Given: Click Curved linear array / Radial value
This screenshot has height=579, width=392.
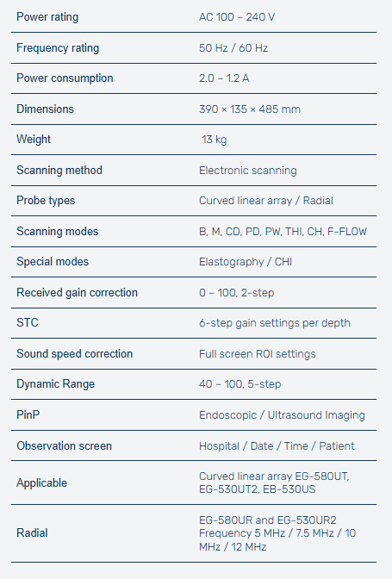Looking at the screenshot, I should tap(265, 201).
